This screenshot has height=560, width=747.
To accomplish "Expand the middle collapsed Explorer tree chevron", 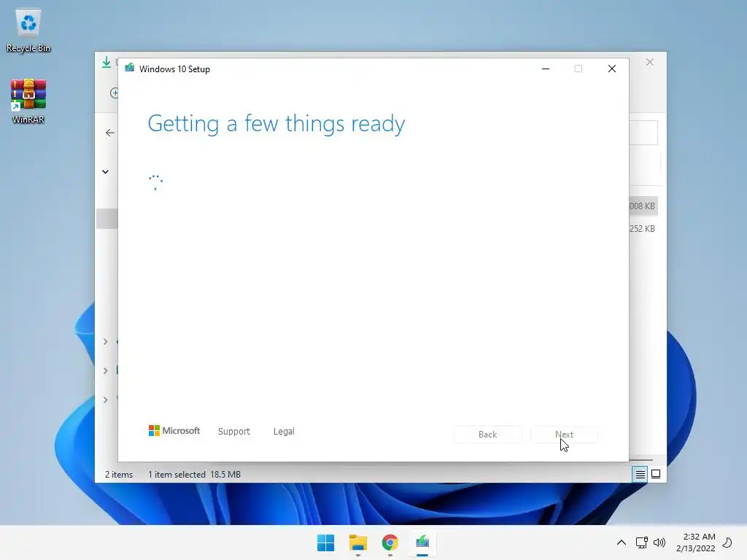I will [x=105, y=370].
